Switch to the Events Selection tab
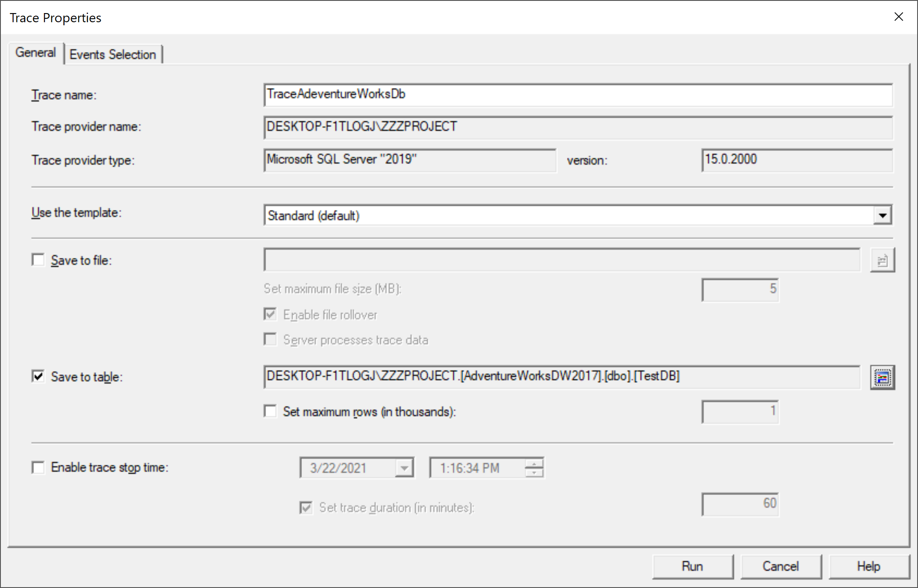Screen dimensions: 918x588 pyautogui.click(x=113, y=54)
